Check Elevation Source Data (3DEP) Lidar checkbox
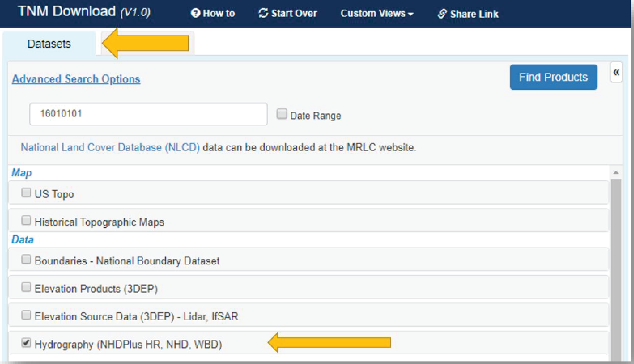 26,315
